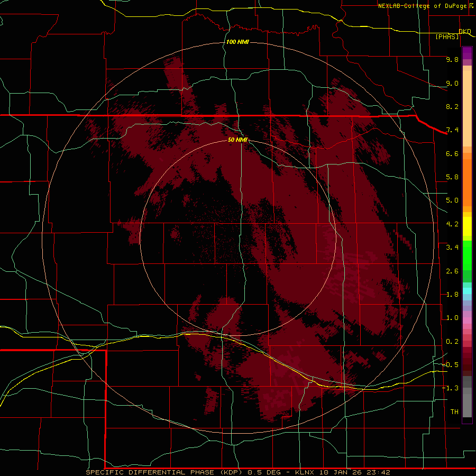The width and height of the screenshot is (476, 476).
Task: Click the [PHAS] legend unit label
Action: click(x=447, y=36)
